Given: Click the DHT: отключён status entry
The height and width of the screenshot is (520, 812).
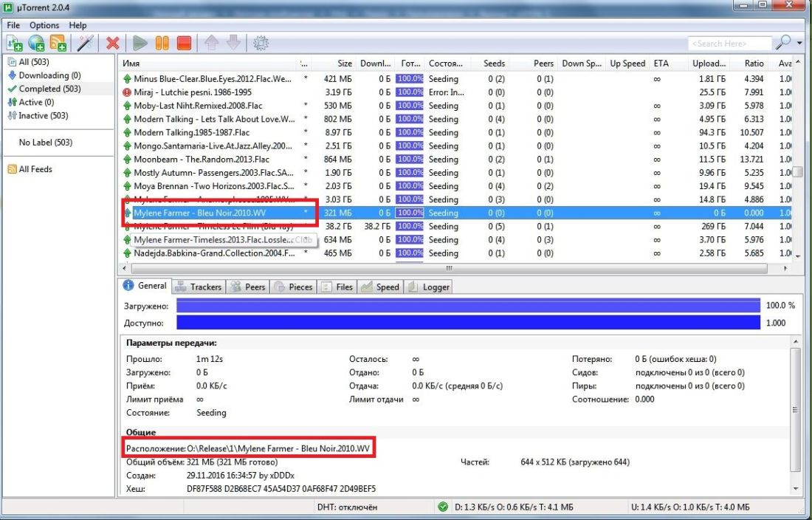Looking at the screenshot, I should click(347, 507).
